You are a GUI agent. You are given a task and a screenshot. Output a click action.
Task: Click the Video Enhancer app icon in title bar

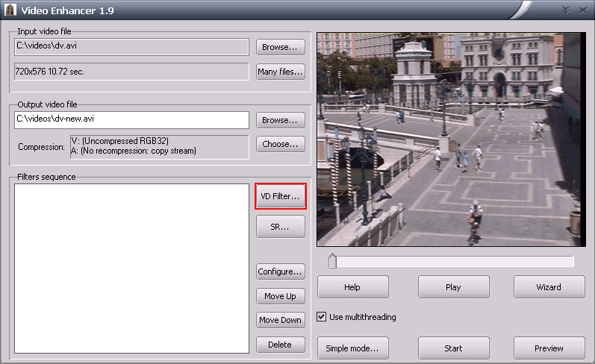tap(10, 10)
